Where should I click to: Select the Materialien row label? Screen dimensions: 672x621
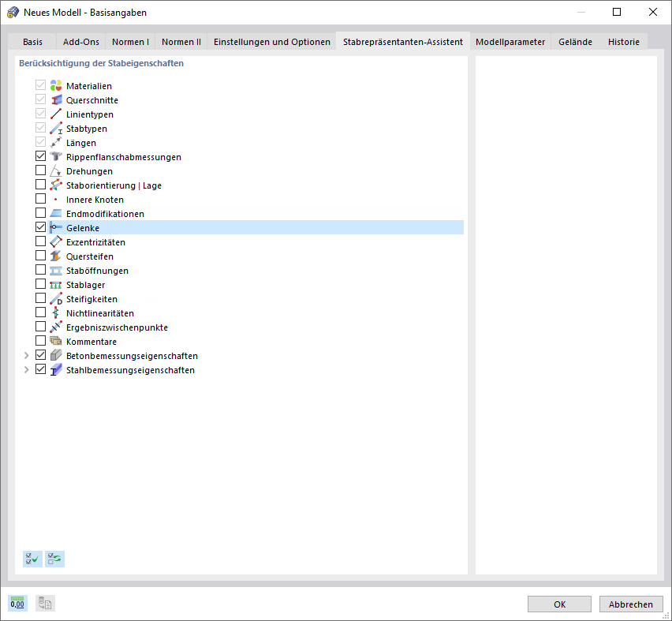click(x=88, y=86)
